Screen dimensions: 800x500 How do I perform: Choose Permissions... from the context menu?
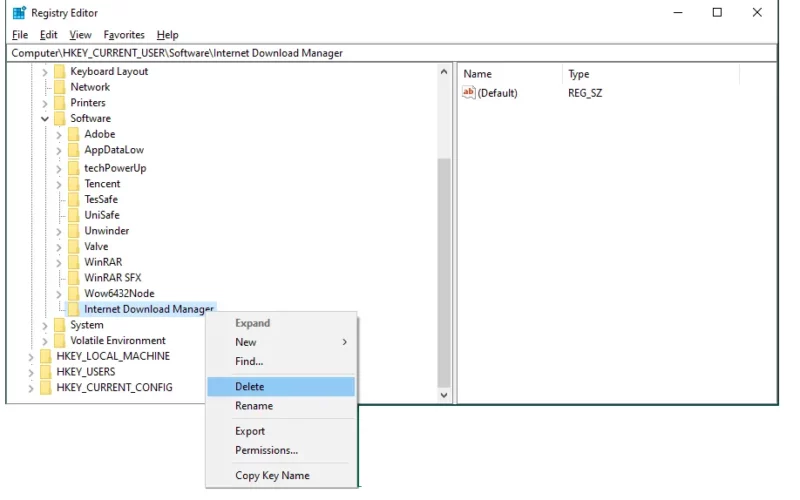(281, 451)
